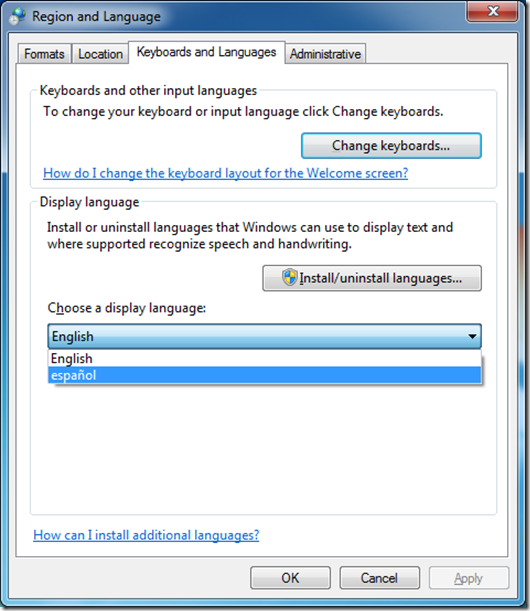Click the Cancel button
The image size is (530, 611).
379,578
